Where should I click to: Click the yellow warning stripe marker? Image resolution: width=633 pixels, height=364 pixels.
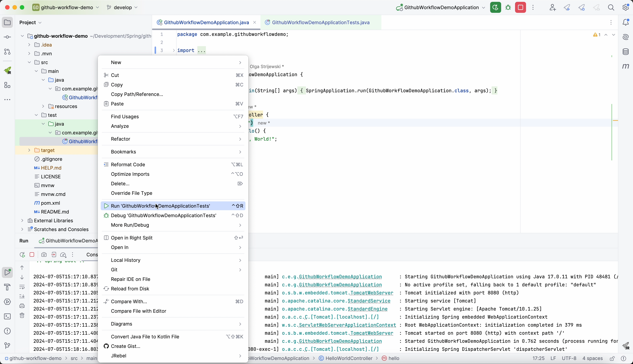tap(615, 121)
